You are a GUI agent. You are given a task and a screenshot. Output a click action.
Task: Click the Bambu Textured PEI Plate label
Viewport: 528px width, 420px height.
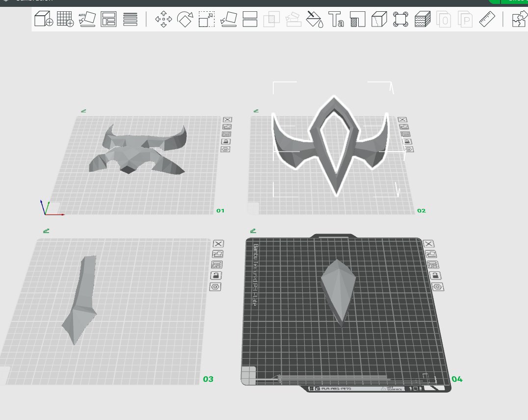(x=255, y=274)
